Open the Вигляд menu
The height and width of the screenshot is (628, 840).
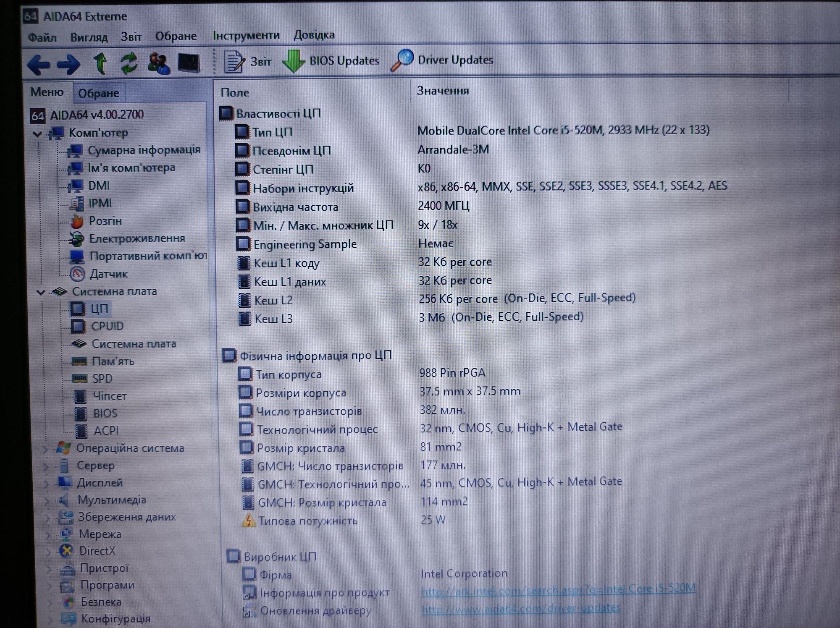click(89, 37)
